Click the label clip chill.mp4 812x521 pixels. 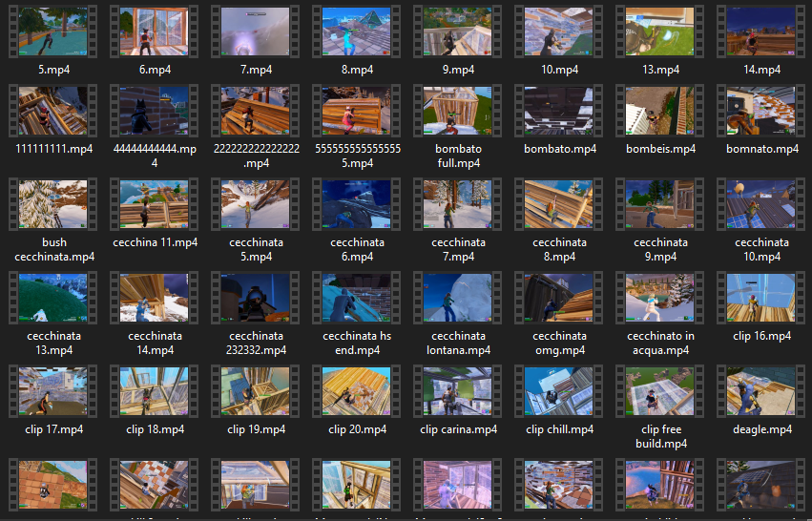560,429
